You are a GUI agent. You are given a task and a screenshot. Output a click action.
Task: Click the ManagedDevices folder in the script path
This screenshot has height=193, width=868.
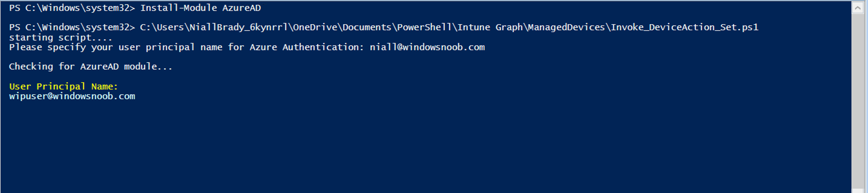(x=566, y=28)
